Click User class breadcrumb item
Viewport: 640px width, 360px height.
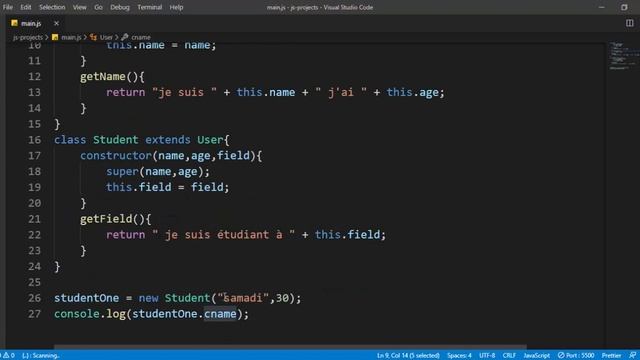click(x=106, y=37)
